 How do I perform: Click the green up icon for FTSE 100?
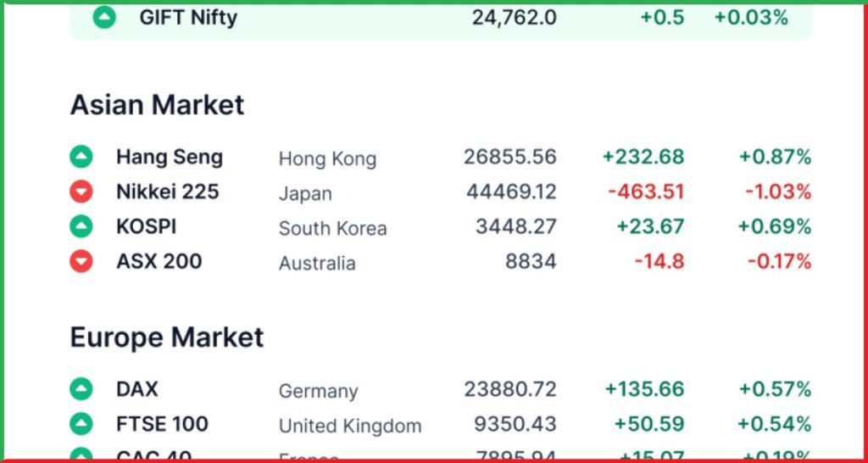(x=81, y=424)
